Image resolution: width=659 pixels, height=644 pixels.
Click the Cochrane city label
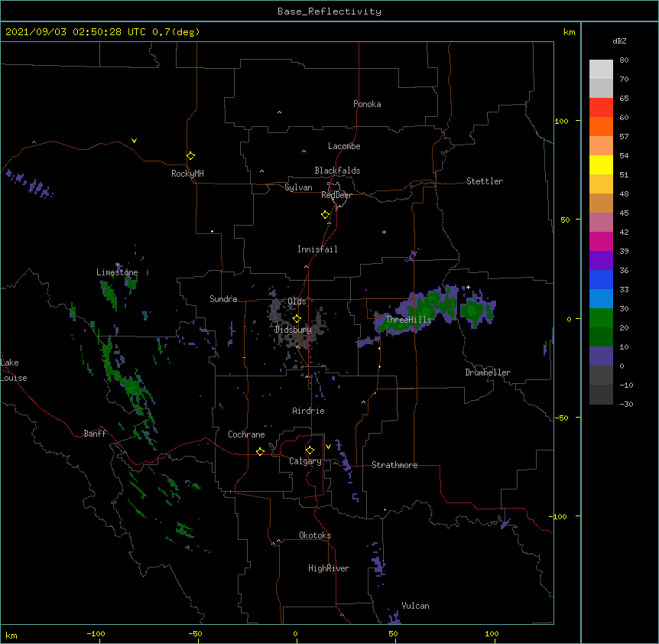coord(246,434)
